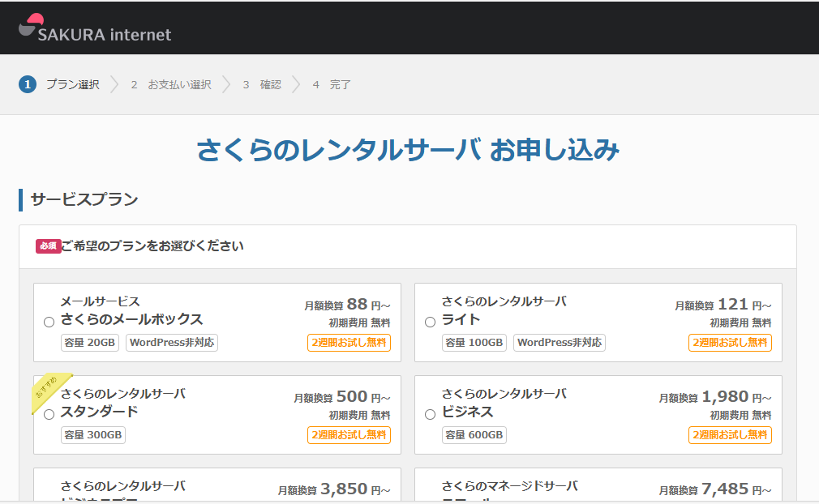This screenshot has height=504, width=819.
Task: Click step 4 完了 in progress bar
Action: pos(332,84)
